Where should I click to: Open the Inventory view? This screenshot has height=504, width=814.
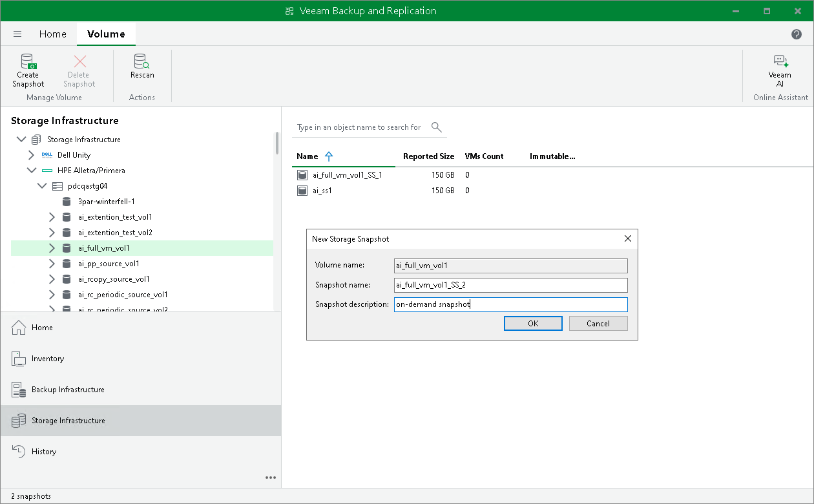coord(141,359)
